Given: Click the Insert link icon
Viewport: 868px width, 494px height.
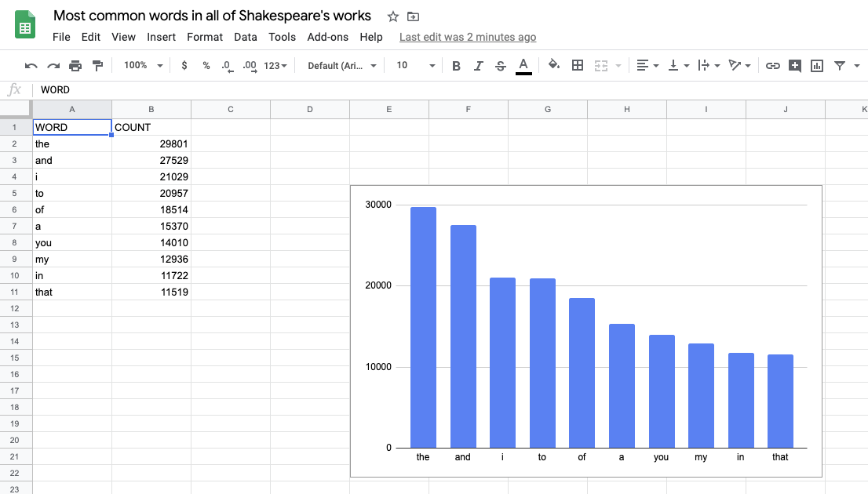Looking at the screenshot, I should coord(773,66).
